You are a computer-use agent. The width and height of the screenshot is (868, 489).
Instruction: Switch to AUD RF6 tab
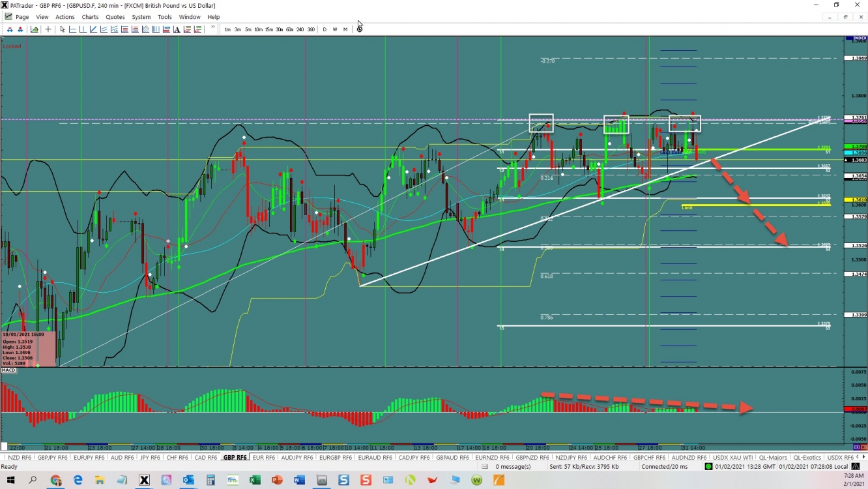click(122, 458)
